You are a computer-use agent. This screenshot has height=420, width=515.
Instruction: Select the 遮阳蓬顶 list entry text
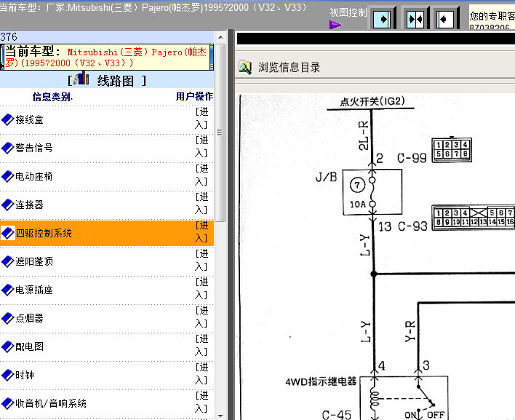pos(34,261)
